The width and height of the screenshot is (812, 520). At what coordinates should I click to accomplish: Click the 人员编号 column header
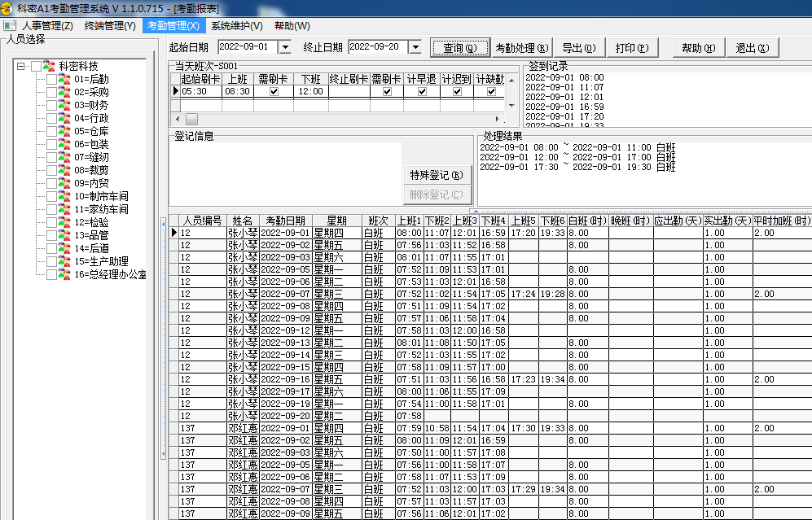click(x=203, y=221)
